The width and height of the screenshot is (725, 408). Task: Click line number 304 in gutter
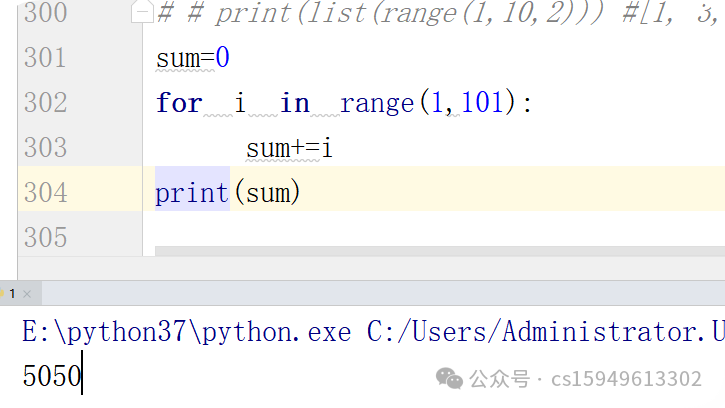tap(45, 192)
